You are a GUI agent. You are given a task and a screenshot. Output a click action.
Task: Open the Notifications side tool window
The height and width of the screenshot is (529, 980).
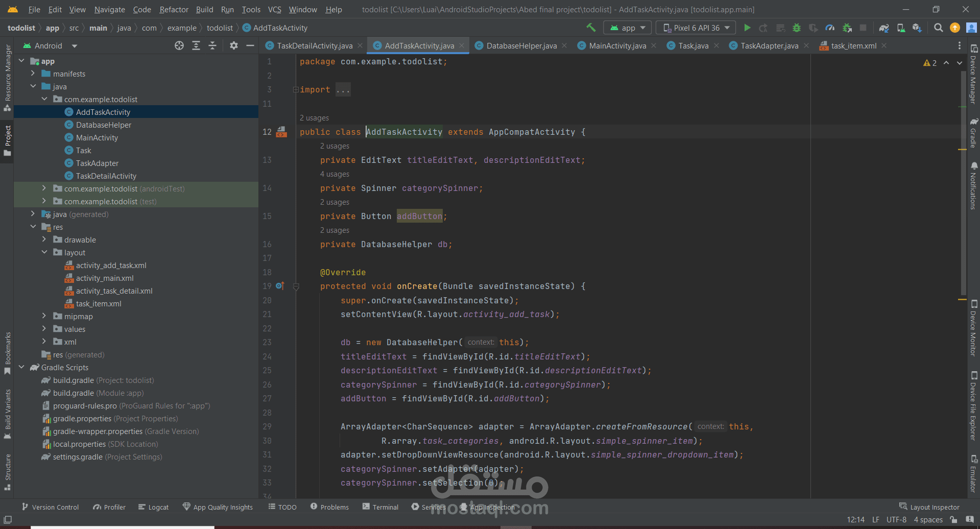(974, 186)
